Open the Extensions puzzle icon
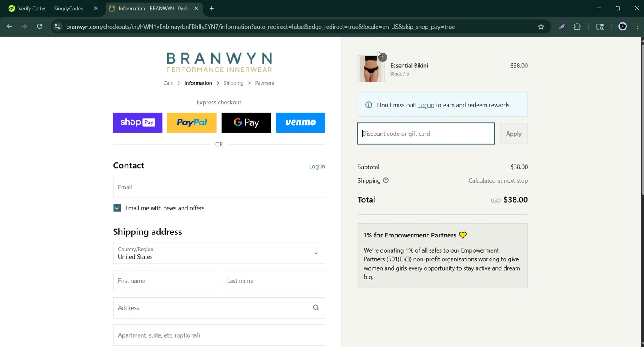 (x=577, y=27)
